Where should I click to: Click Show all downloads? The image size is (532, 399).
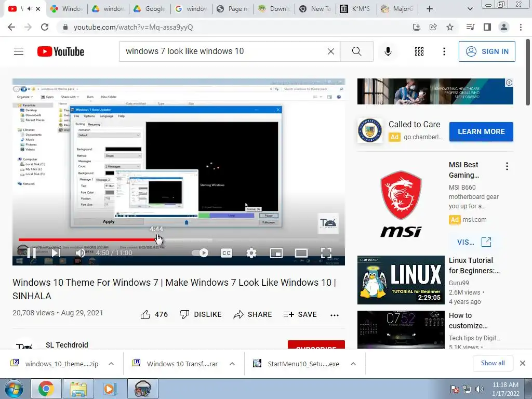pos(493,363)
